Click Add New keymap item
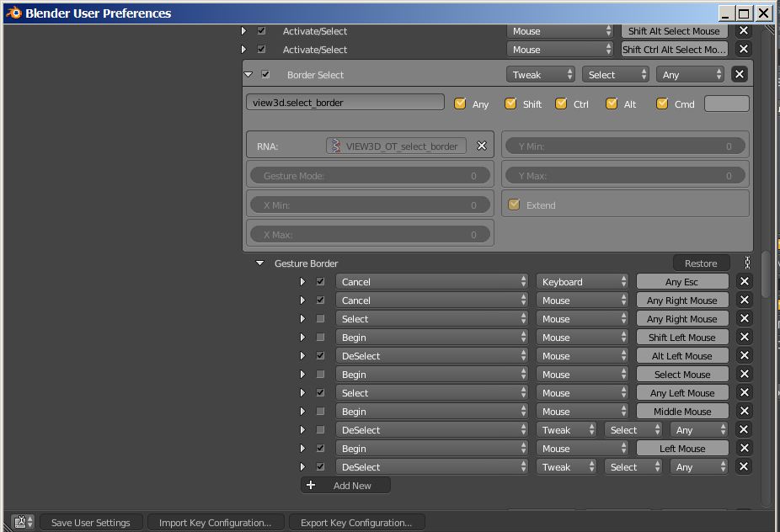 click(345, 485)
